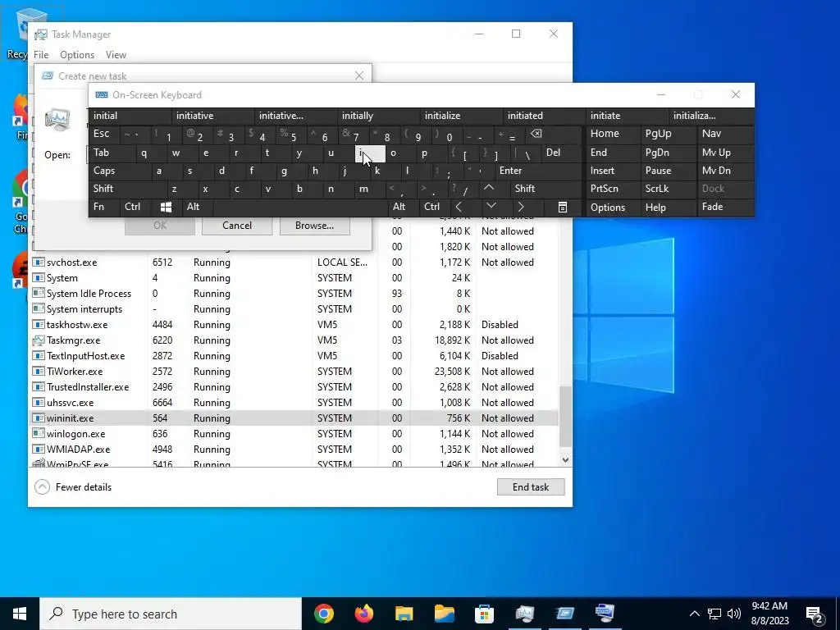Open the notification center icon
This screenshot has width=840, height=630.
pyautogui.click(x=815, y=614)
